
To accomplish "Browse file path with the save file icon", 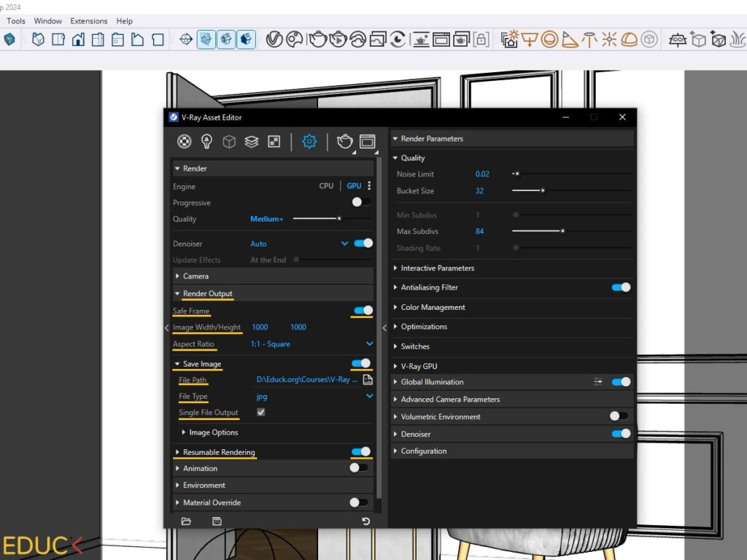I will (368, 380).
